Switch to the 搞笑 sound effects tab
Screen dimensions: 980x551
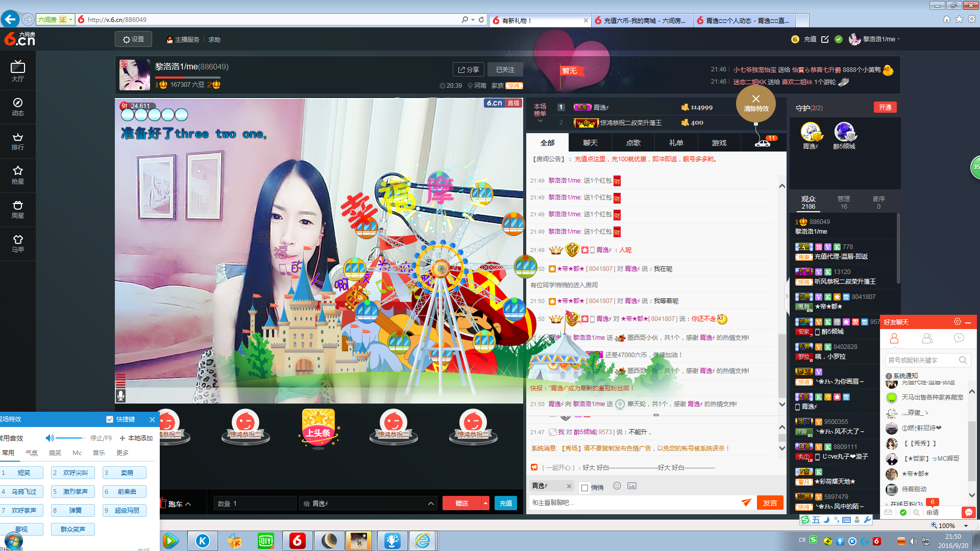[55, 453]
